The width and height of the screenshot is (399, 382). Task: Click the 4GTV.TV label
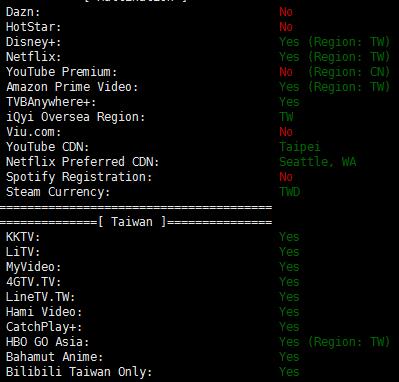tap(33, 282)
